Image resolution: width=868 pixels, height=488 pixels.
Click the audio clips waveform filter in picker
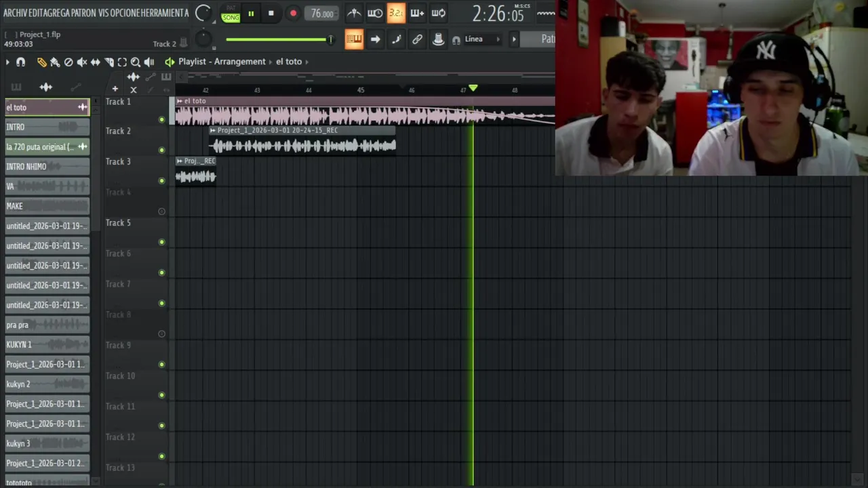pyautogui.click(x=46, y=87)
